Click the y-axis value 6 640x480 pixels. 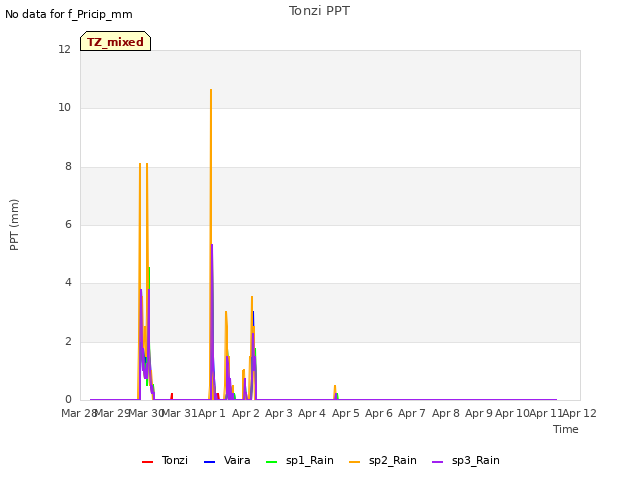tap(68, 224)
